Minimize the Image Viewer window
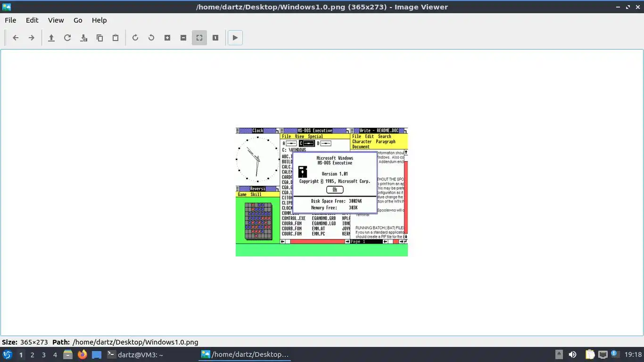Viewport: 644px width, 362px height. tap(618, 7)
